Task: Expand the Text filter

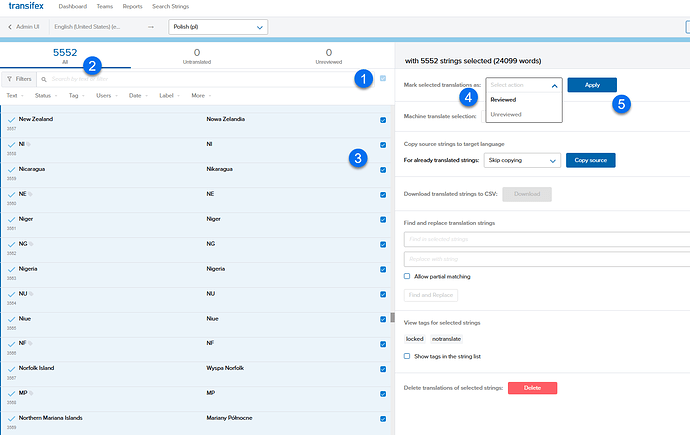Action: click(x=15, y=95)
